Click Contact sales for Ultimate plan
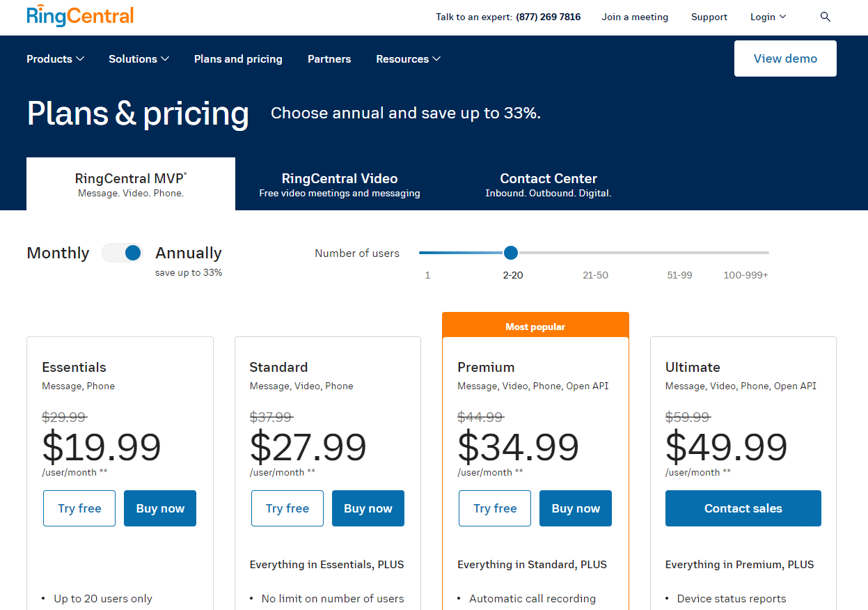Image resolution: width=868 pixels, height=610 pixels. [743, 508]
